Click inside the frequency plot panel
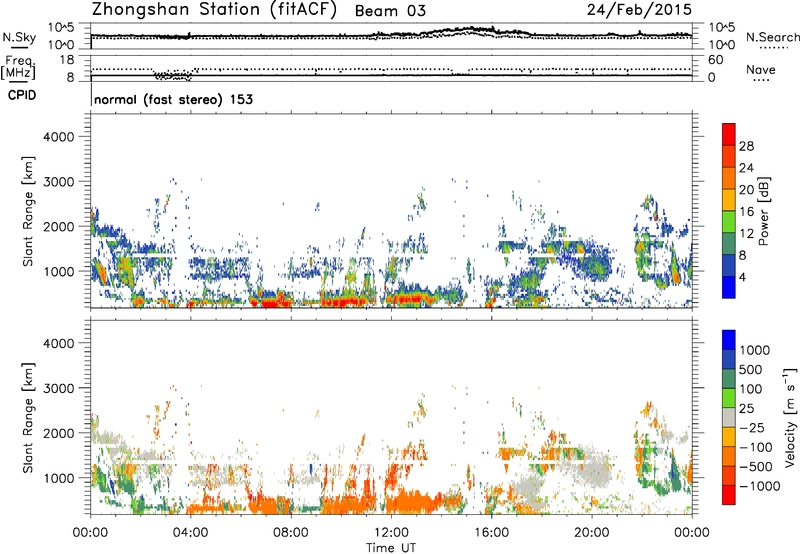The height and width of the screenshot is (554, 800). [x=391, y=68]
